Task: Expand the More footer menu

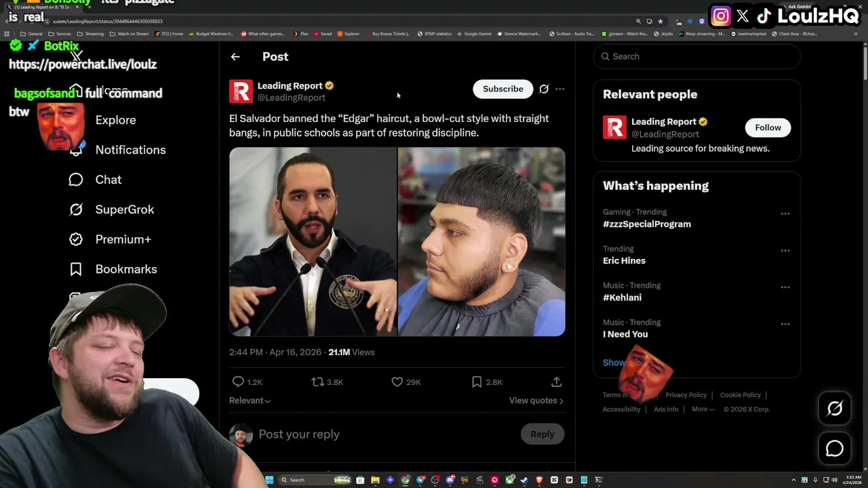Action: pyautogui.click(x=703, y=409)
